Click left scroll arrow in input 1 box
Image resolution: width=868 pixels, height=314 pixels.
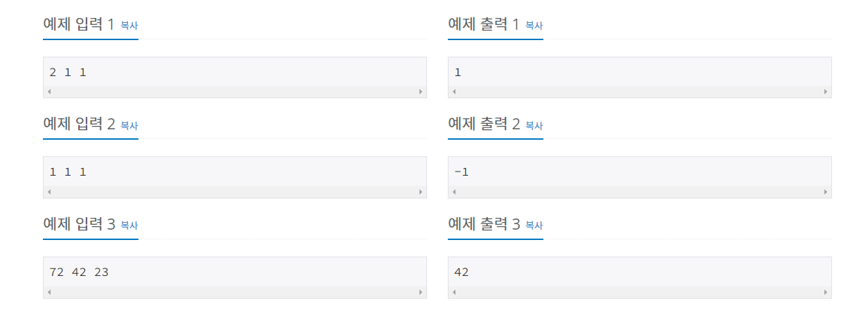(49, 91)
